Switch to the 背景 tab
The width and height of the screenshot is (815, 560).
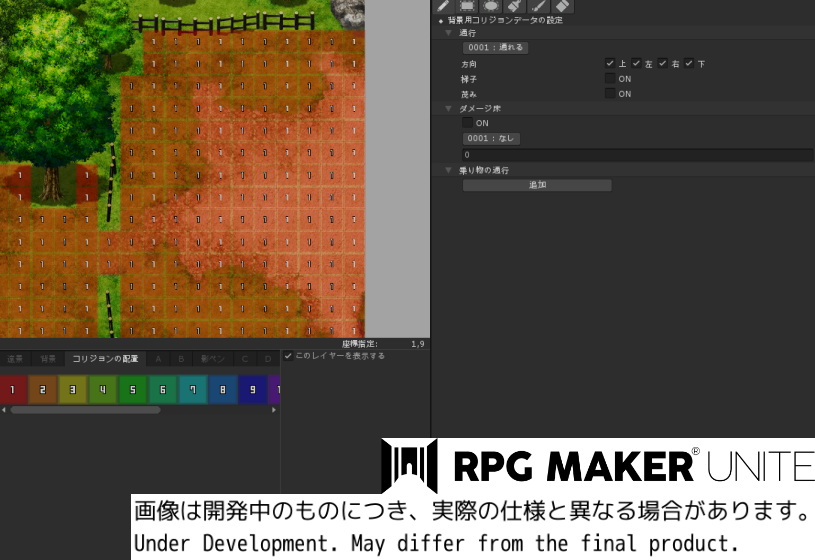click(48, 359)
